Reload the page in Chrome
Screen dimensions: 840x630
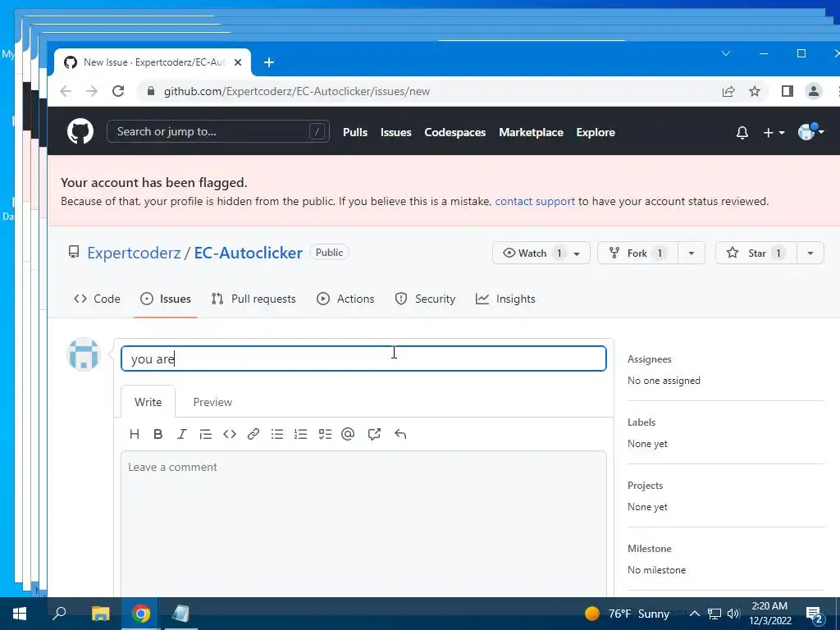point(118,91)
